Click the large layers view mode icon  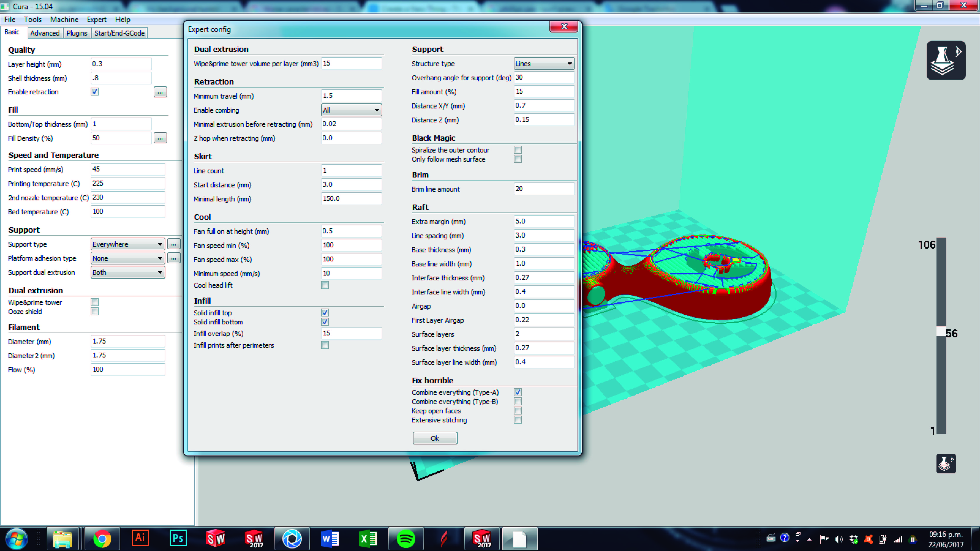coord(946,60)
